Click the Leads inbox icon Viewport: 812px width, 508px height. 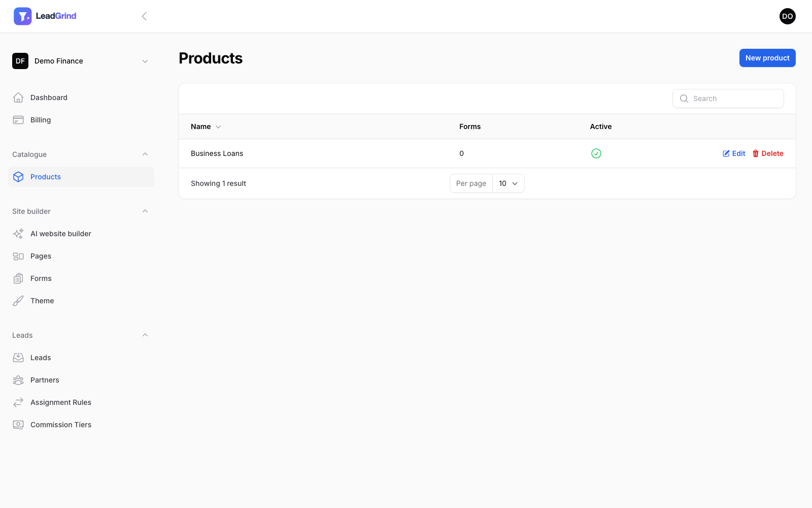tap(18, 358)
